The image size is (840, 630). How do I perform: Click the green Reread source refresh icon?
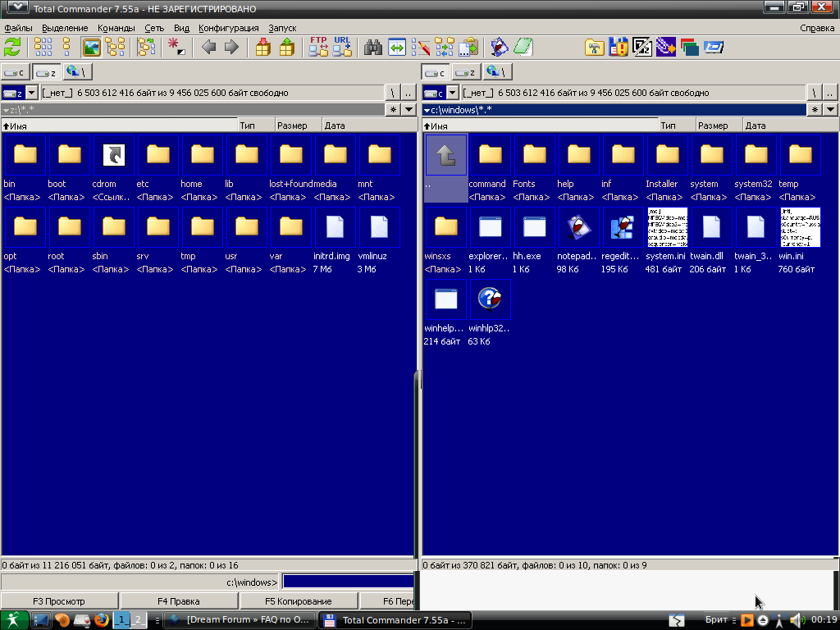point(12,47)
